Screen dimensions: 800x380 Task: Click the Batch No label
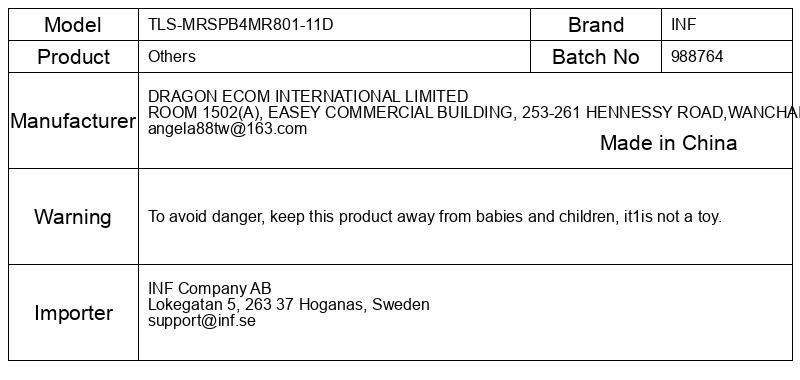point(595,57)
